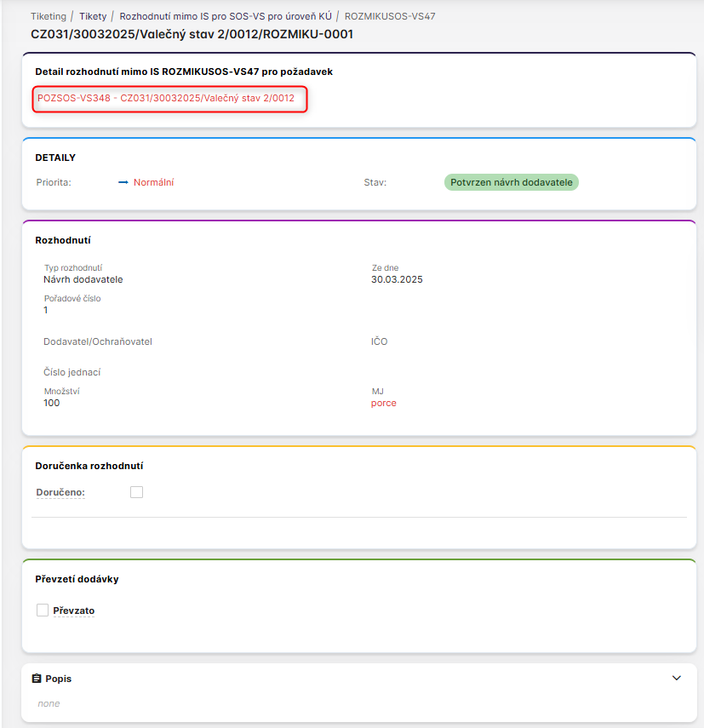
Task: Click the blue priority arrow icon
Action: pos(123,182)
